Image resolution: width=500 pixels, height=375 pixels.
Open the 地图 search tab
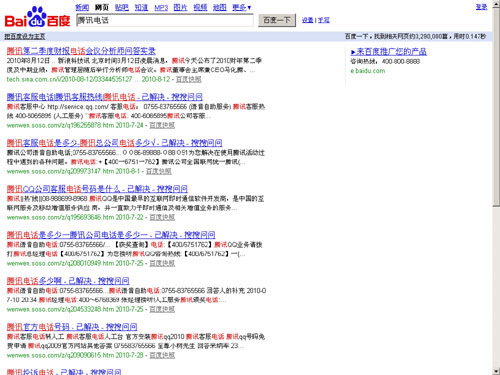coord(220,7)
